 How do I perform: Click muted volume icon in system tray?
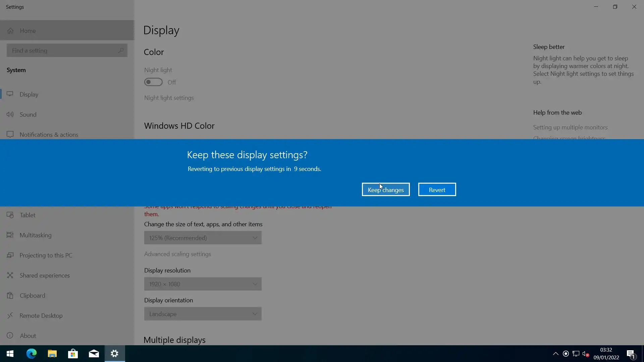pyautogui.click(x=586, y=354)
